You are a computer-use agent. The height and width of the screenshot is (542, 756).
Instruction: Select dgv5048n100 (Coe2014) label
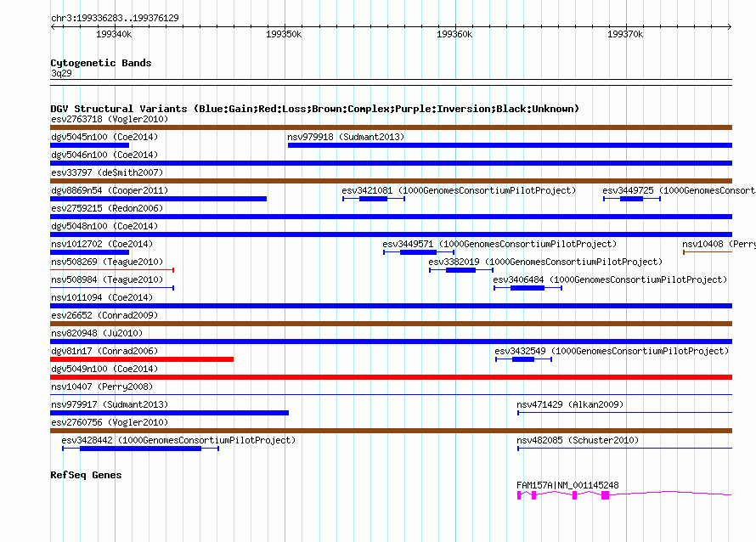click(x=104, y=226)
